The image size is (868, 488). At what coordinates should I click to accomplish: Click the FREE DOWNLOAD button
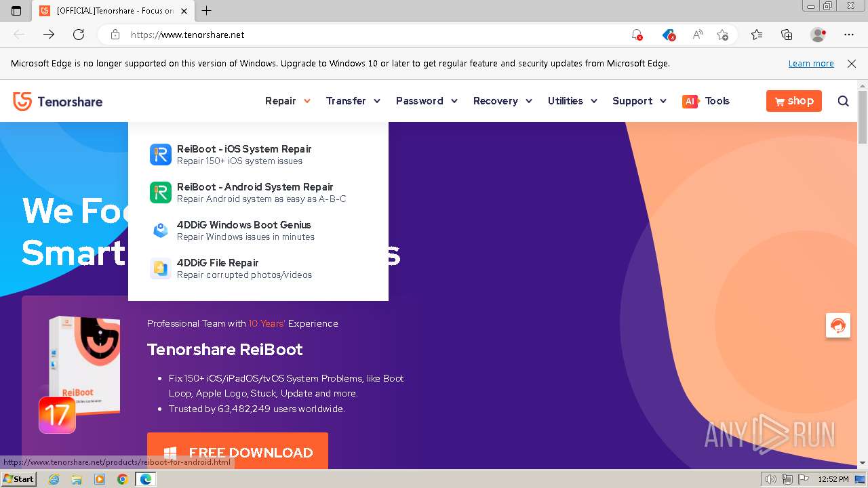[x=237, y=451]
